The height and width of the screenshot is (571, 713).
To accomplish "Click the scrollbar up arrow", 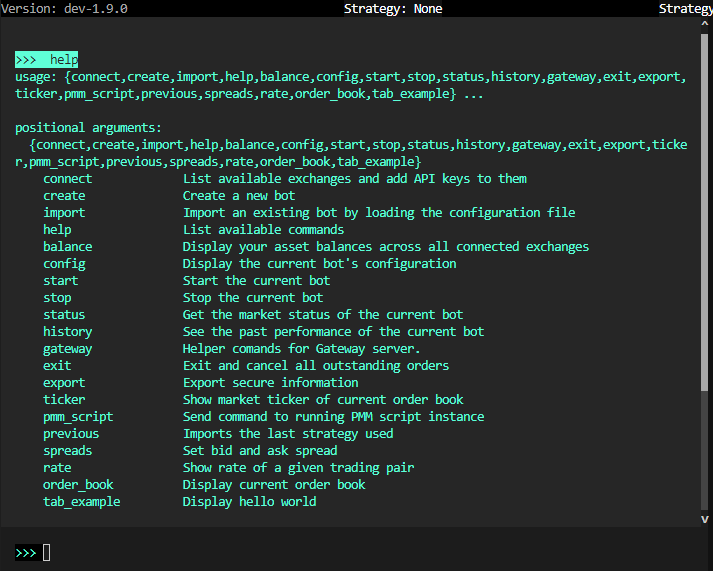I will [x=705, y=24].
